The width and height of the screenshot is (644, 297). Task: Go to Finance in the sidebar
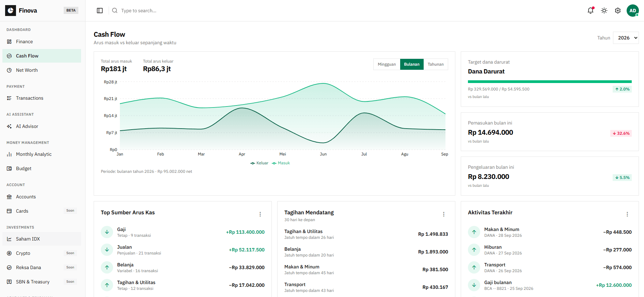click(42, 42)
